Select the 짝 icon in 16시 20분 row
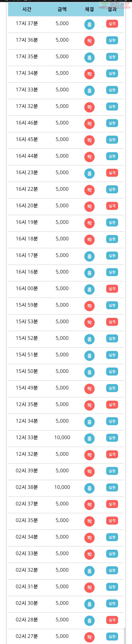Image resolution: width=132 pixels, height=644 pixels. 89,207
